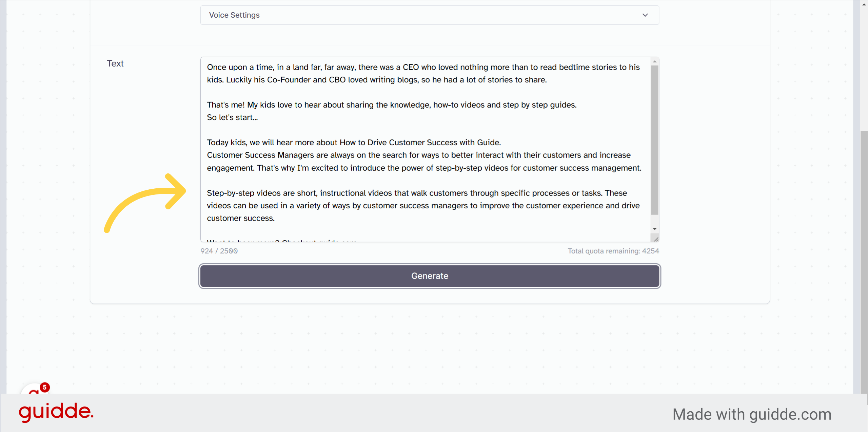Click the text area resize handle
This screenshot has height=432, width=868.
(656, 239)
